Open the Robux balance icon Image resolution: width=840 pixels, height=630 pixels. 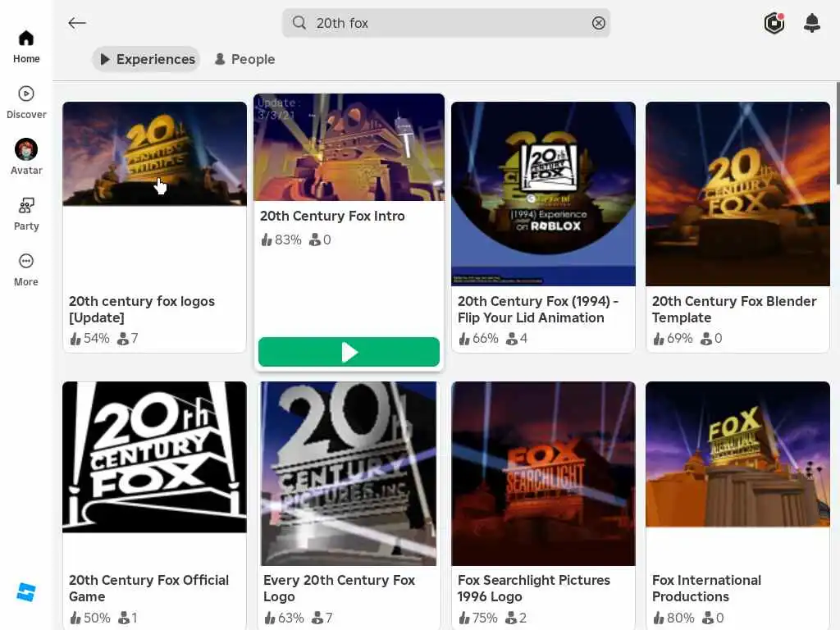pyautogui.click(x=774, y=23)
